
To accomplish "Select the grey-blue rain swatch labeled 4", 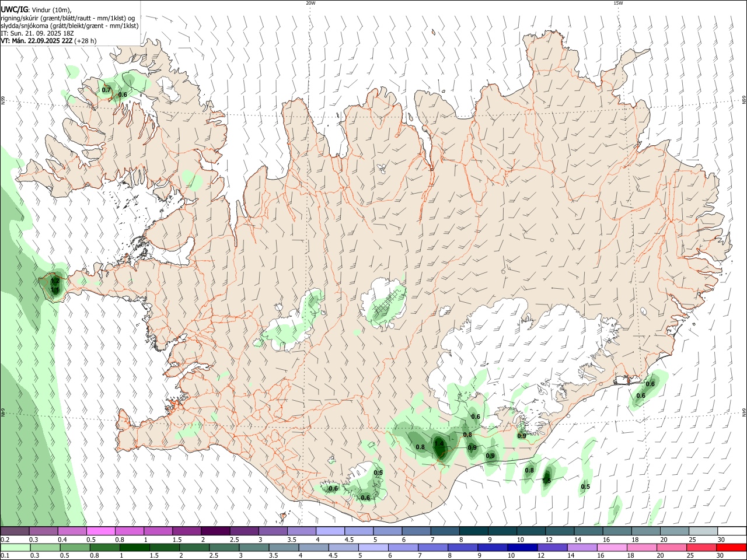I will pos(314,547).
